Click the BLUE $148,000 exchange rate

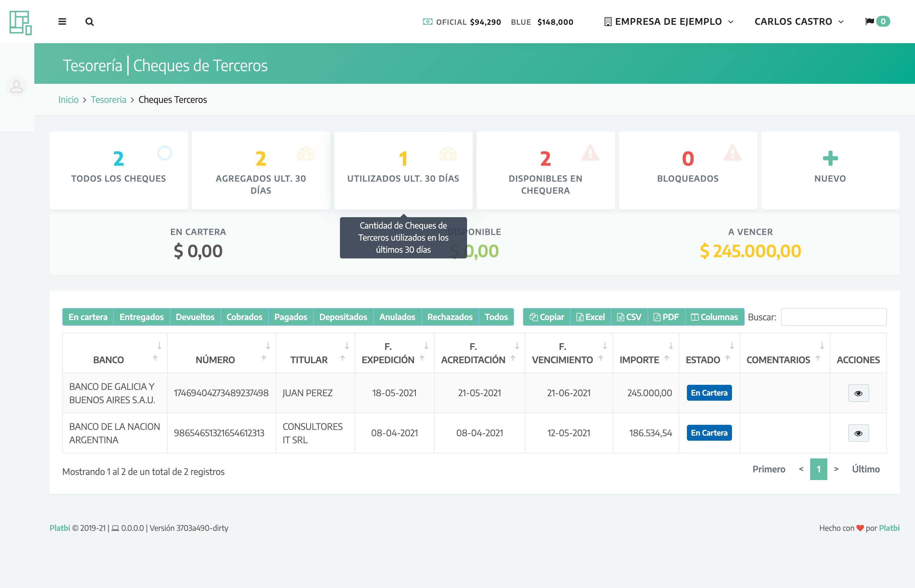click(542, 22)
